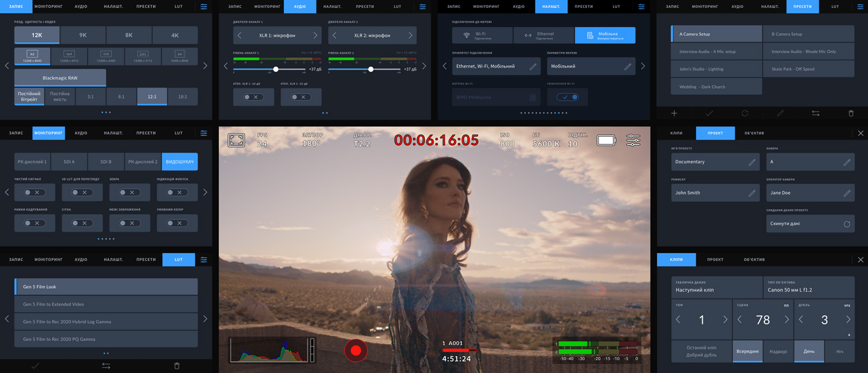Click the plus icon to add preset

674,113
